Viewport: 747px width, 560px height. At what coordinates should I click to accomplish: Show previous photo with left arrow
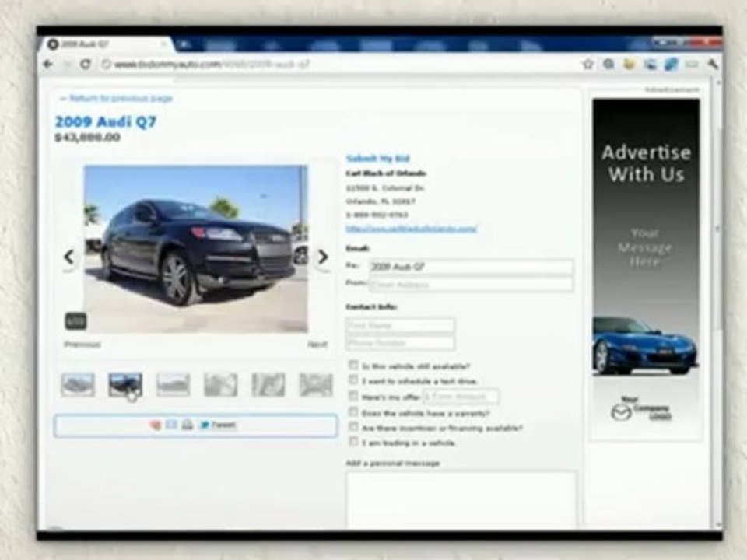point(69,257)
